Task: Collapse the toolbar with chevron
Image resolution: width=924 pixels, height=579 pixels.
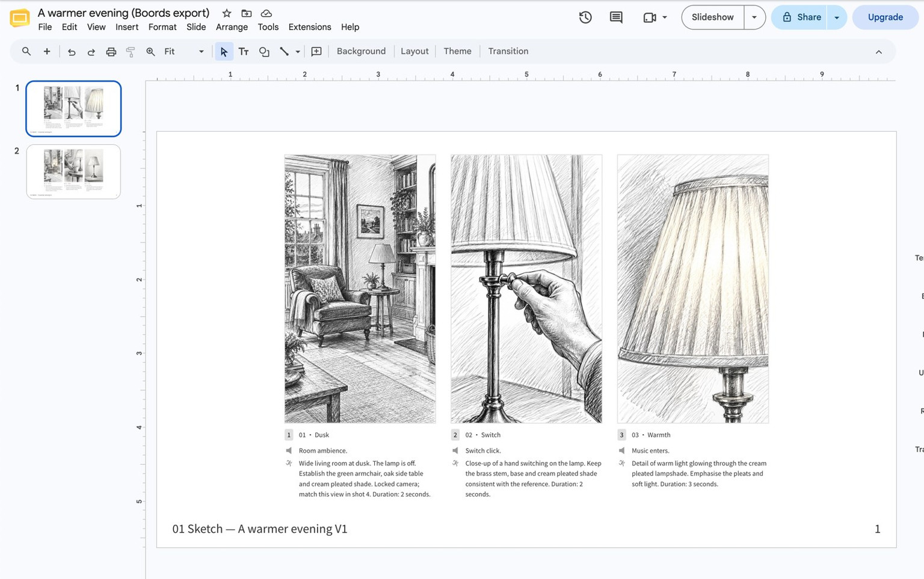Action: click(879, 52)
